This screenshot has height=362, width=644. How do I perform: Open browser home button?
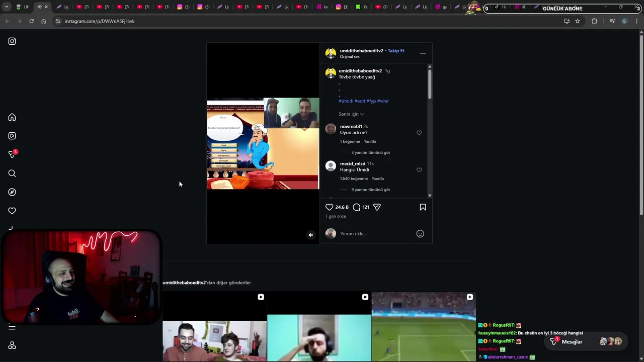[43, 21]
